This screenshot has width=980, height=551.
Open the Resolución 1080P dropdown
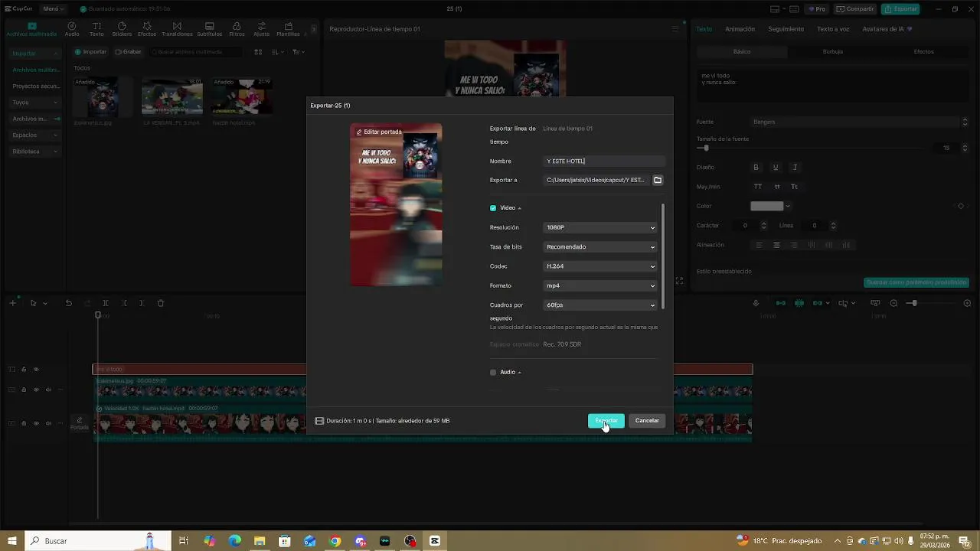(600, 227)
